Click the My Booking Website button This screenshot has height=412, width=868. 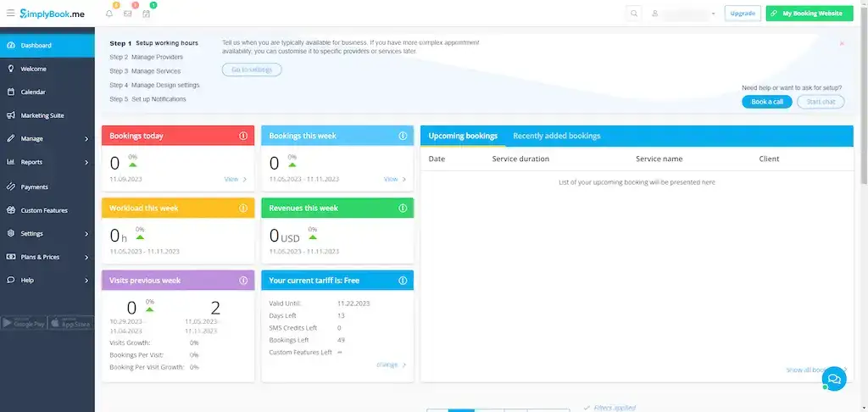click(x=809, y=14)
